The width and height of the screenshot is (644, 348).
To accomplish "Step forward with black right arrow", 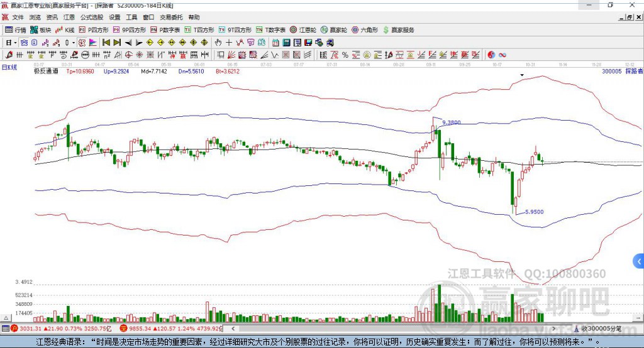I will [x=139, y=43].
